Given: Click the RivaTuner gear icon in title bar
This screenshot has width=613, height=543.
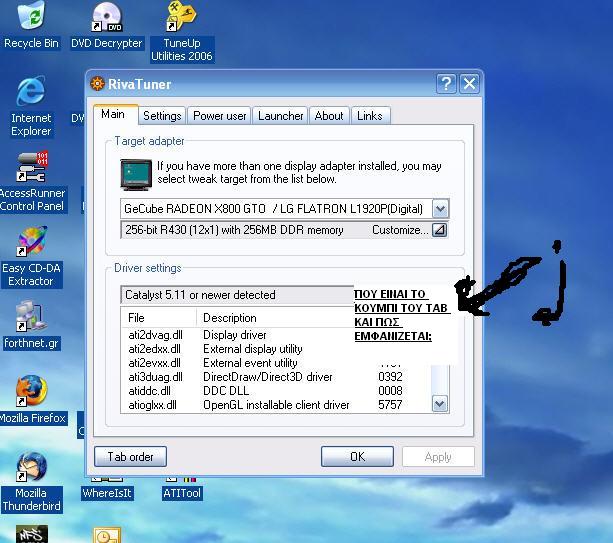Looking at the screenshot, I should 97,84.
